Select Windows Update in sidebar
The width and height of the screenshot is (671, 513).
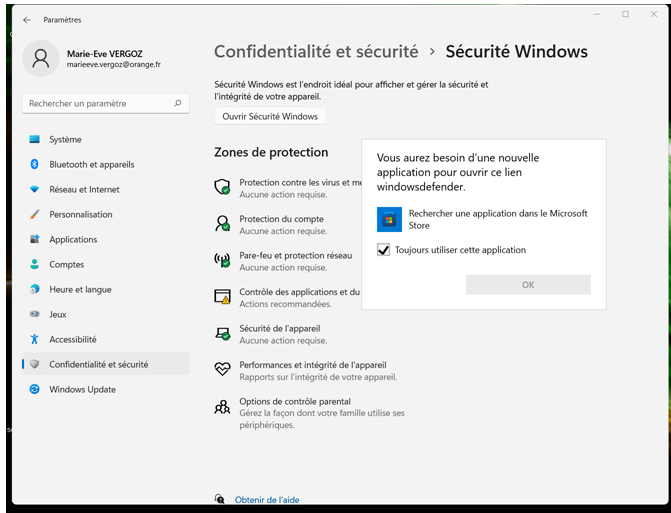tap(105, 389)
